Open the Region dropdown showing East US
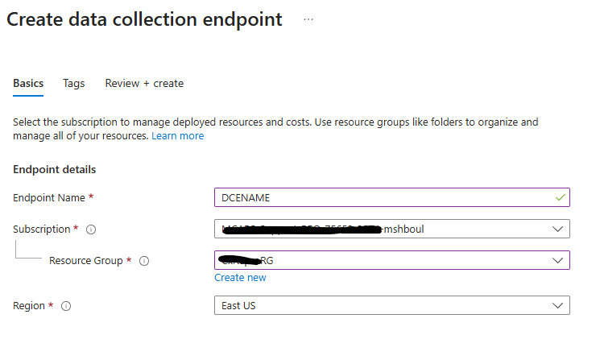The height and width of the screenshot is (364, 600). tap(391, 306)
